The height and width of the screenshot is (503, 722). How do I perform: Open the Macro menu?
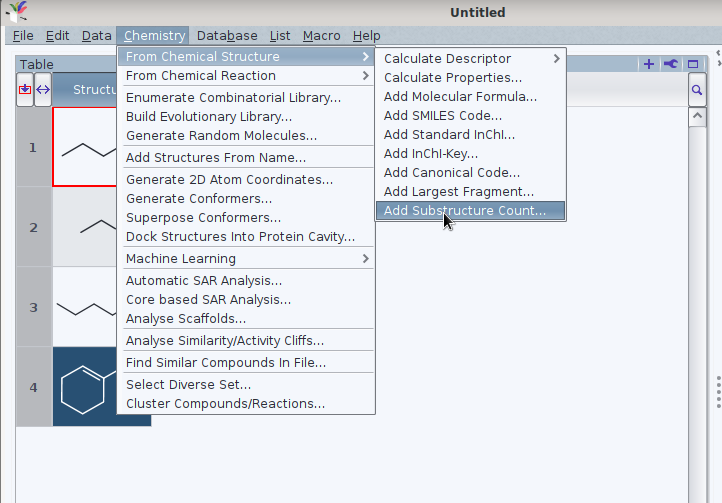(x=321, y=36)
